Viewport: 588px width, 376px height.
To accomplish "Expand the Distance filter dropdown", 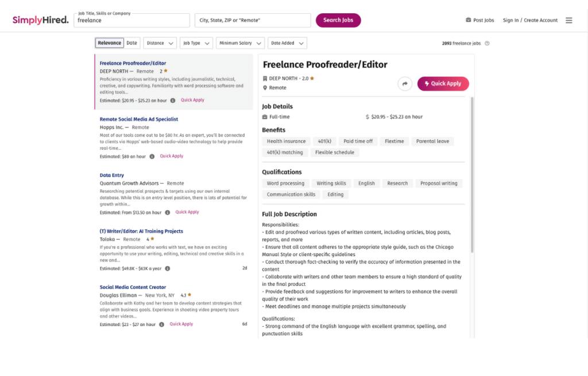I will [x=159, y=43].
